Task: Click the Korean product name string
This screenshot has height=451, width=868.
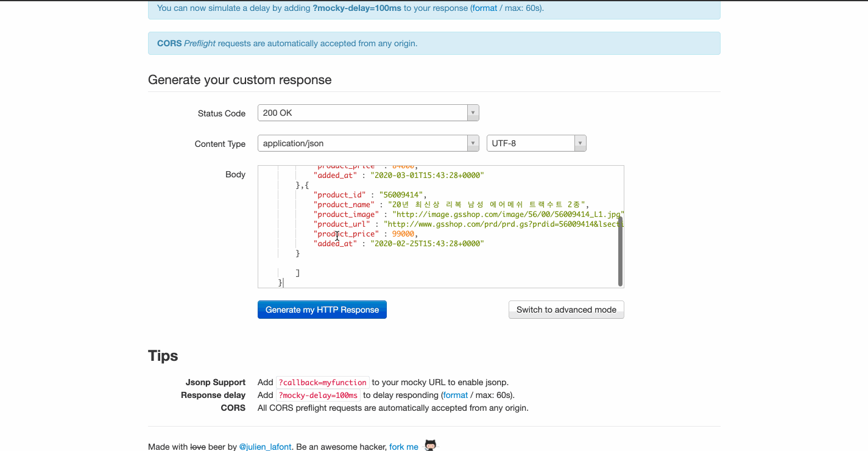Action: [487, 205]
